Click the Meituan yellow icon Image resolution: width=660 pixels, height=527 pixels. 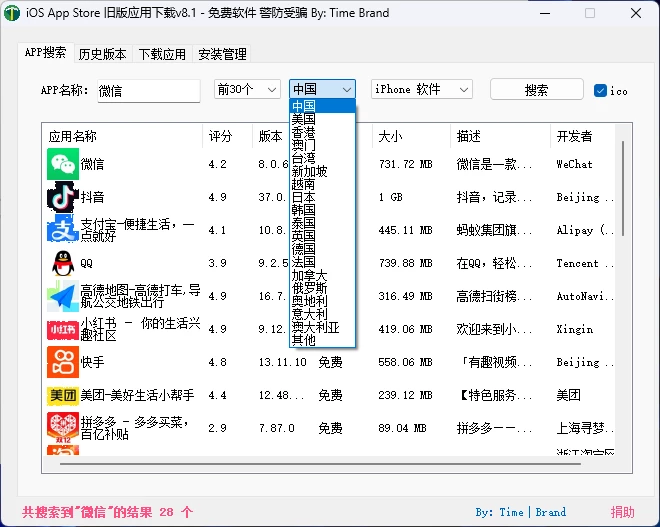(x=63, y=395)
